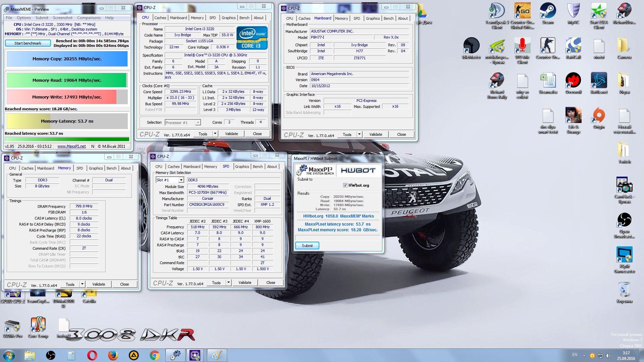The height and width of the screenshot is (362, 644).
Task: Open Comparisons menu in MaxxMEM
Action: pyautogui.click(x=89, y=18)
